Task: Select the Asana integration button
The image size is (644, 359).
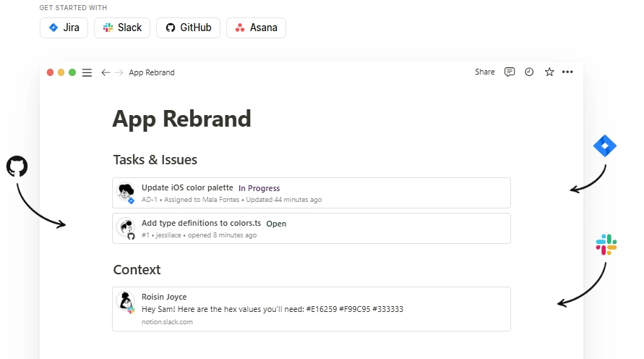Action: [x=256, y=28]
